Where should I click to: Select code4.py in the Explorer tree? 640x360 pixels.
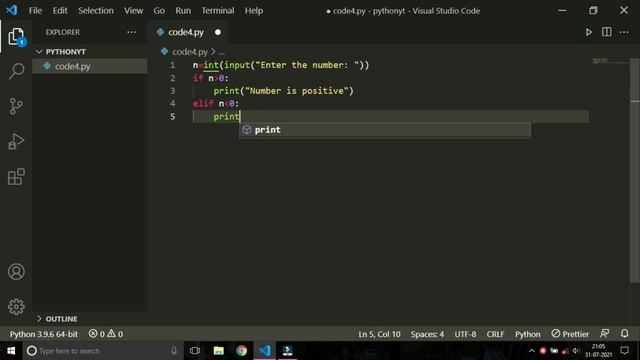click(90, 66)
